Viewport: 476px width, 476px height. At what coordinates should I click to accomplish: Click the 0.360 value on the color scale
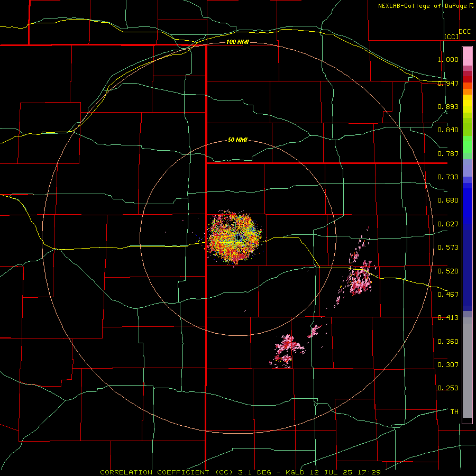pos(448,341)
